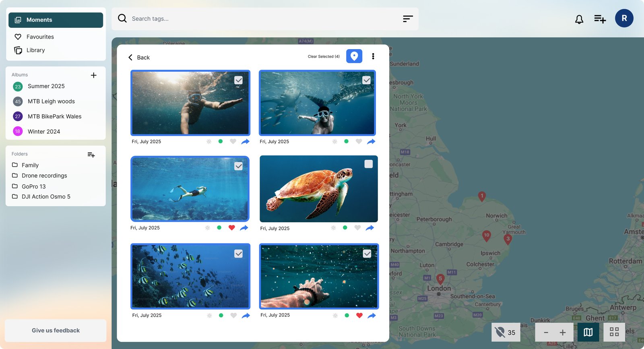Click Clear Selected (4)
The height and width of the screenshot is (349, 644).
click(x=323, y=57)
